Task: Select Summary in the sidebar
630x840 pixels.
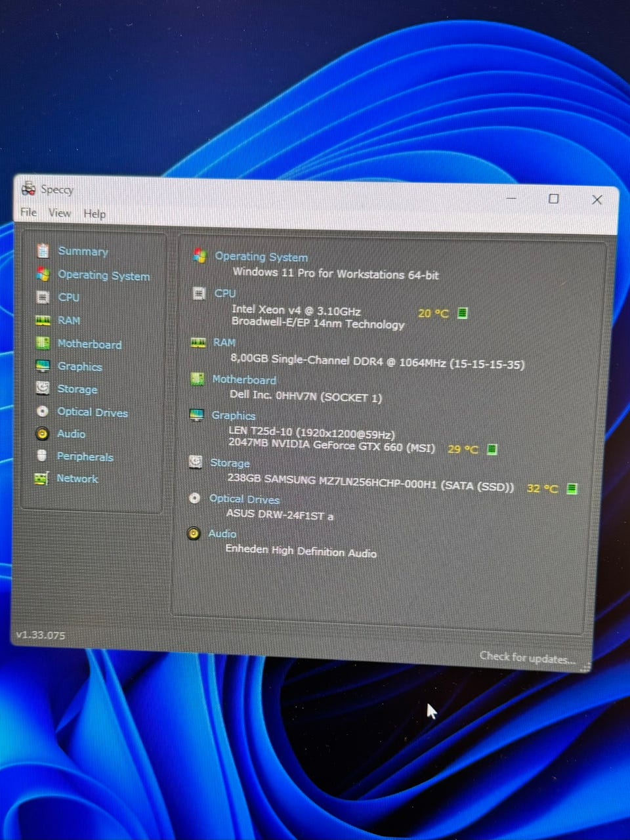Action: click(x=83, y=251)
